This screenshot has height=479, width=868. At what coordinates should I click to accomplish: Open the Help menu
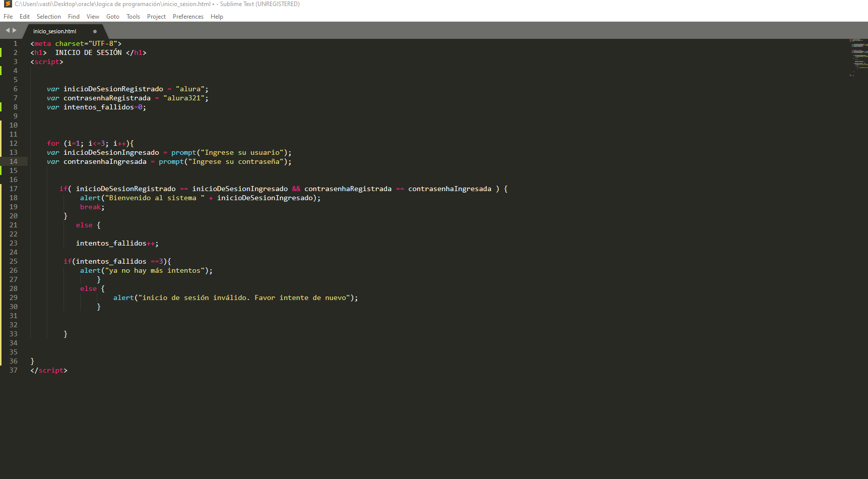pos(217,17)
